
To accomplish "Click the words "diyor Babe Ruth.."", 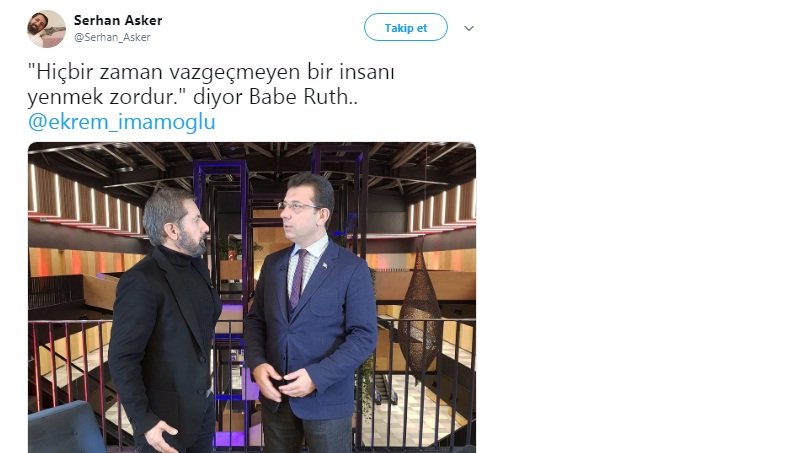I will click(x=275, y=96).
